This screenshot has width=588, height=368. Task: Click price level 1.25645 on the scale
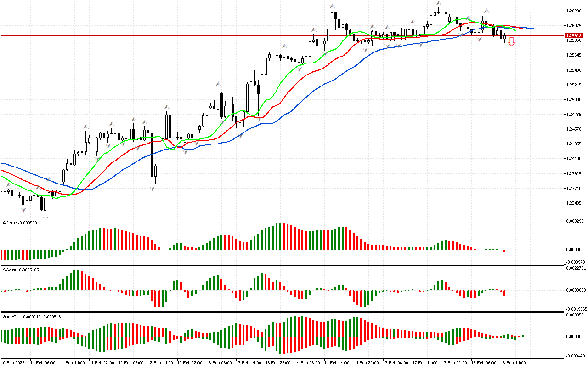click(574, 55)
